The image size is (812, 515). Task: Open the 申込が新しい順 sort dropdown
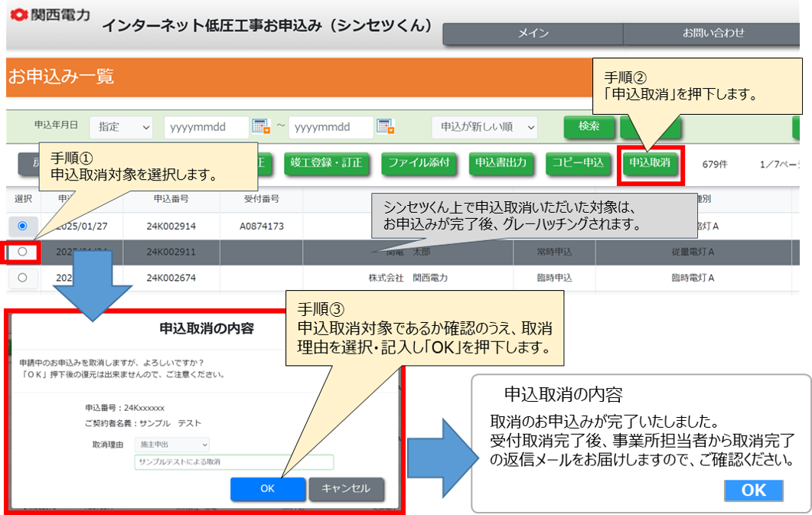pyautogui.click(x=484, y=127)
